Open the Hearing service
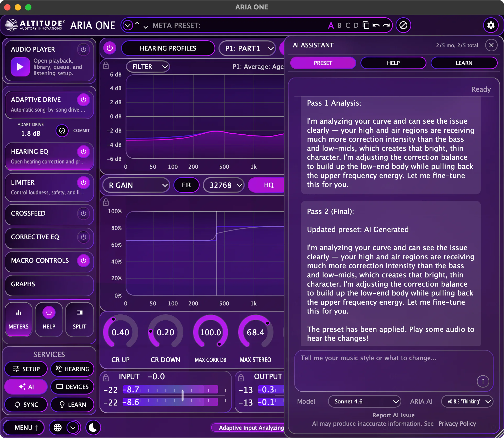The width and height of the screenshot is (504, 438). click(x=73, y=369)
